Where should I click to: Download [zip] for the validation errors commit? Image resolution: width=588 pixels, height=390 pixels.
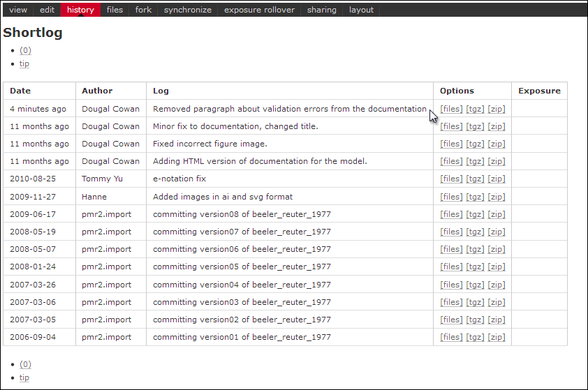[496, 109]
